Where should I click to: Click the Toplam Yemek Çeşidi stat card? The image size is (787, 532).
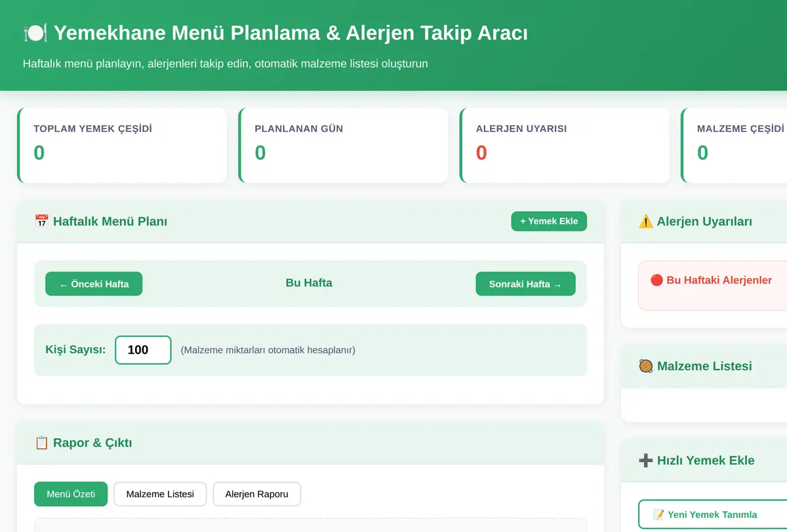point(122,145)
